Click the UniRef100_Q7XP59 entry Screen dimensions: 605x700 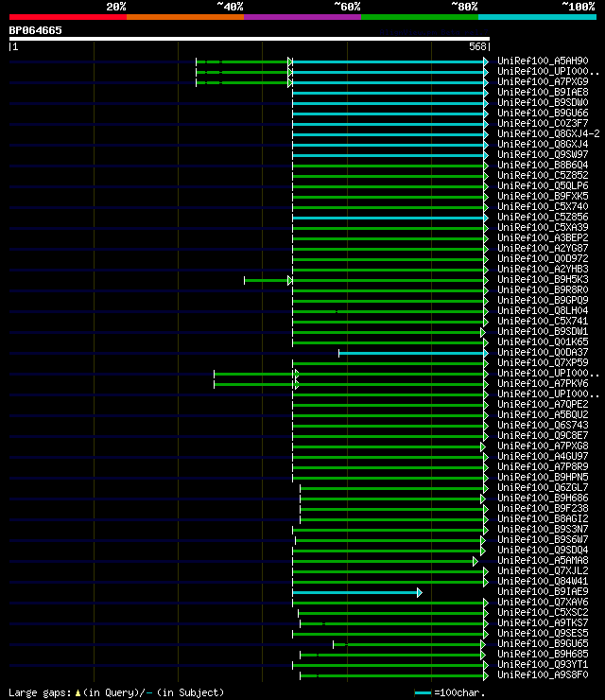tap(543, 363)
